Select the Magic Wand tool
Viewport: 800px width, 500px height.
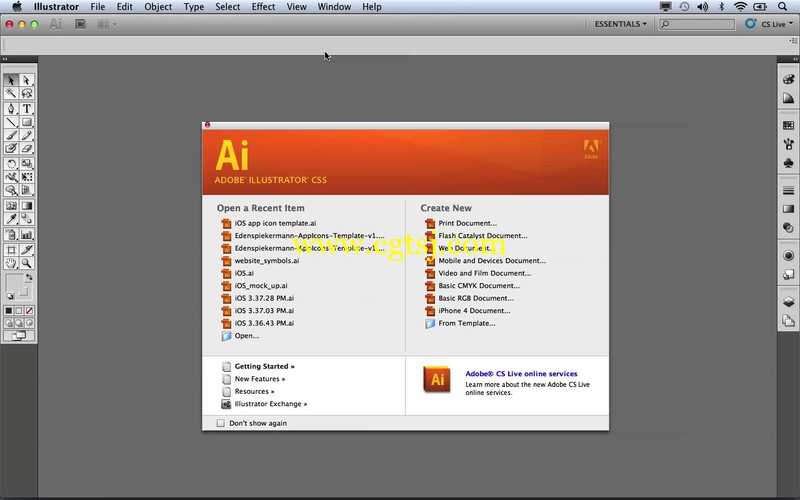[x=11, y=93]
